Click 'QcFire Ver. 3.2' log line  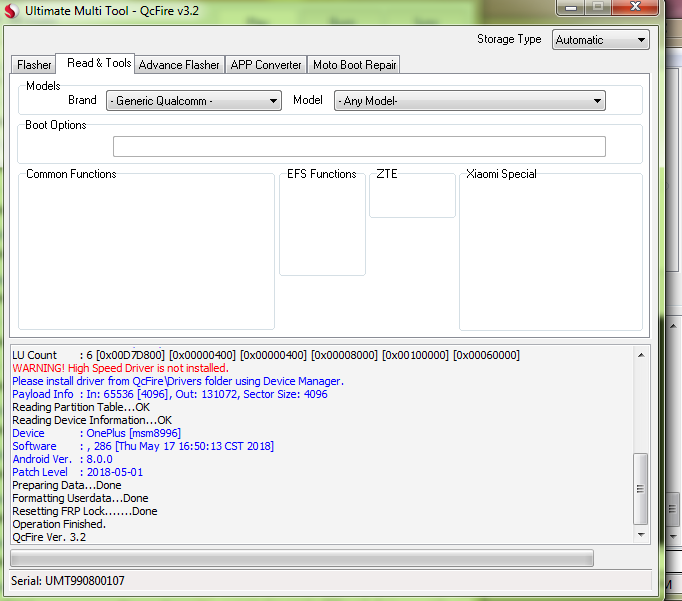click(49, 538)
